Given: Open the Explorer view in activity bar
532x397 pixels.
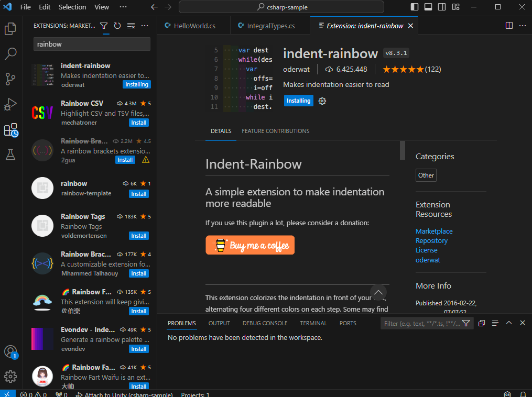Looking at the screenshot, I should click(x=10, y=28).
